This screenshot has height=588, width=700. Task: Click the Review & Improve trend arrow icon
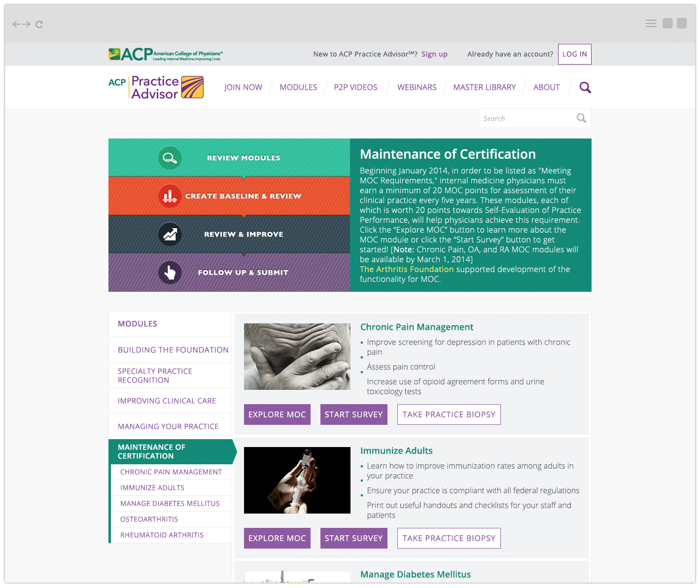[x=170, y=234]
